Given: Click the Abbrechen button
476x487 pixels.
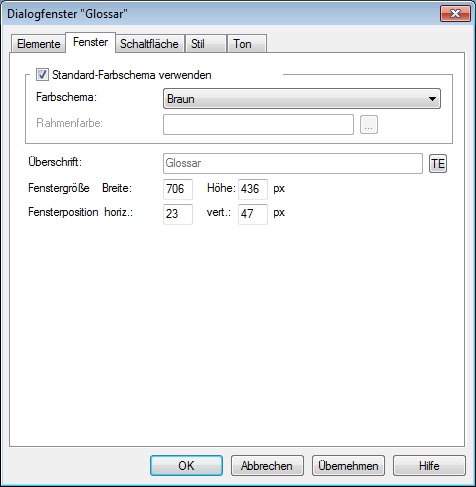Looking at the screenshot, I should tap(267, 466).
